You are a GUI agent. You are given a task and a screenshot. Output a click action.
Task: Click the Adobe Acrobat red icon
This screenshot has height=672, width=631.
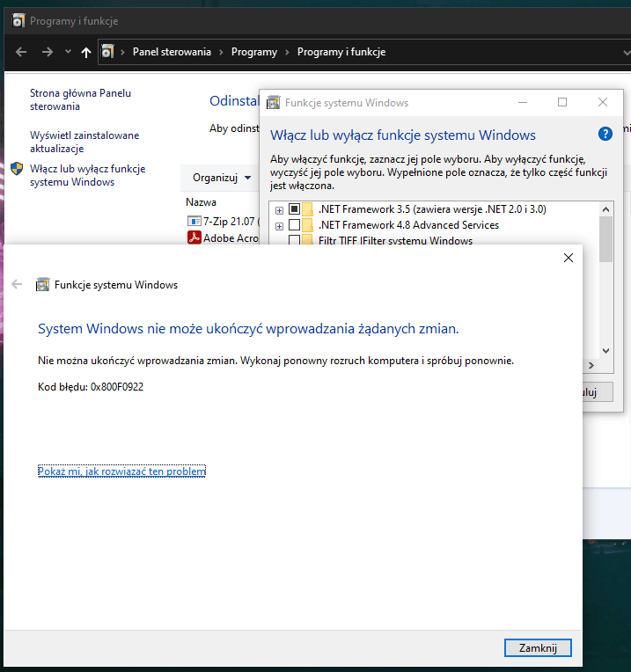[194, 237]
